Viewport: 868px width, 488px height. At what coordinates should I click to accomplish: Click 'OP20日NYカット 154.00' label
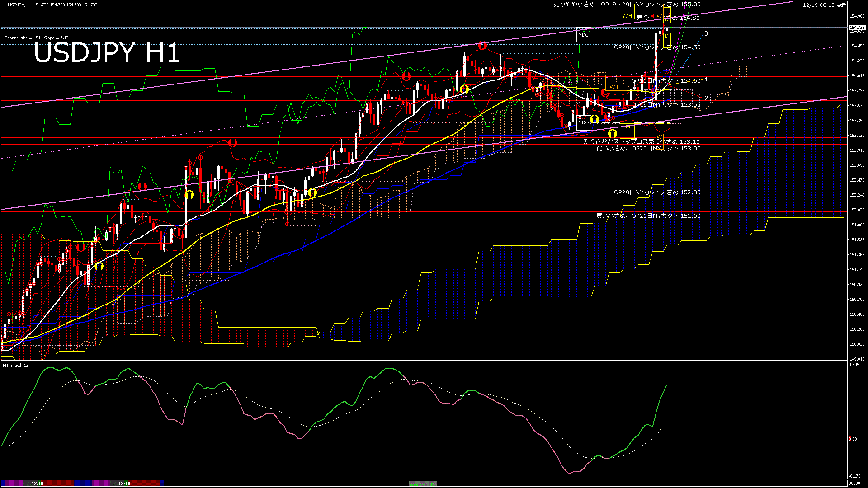[666, 81]
